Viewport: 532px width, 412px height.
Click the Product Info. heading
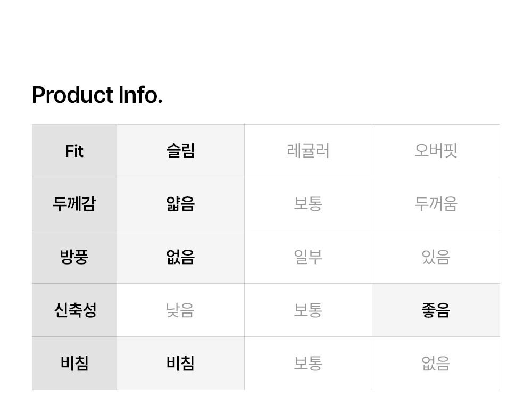tap(97, 95)
